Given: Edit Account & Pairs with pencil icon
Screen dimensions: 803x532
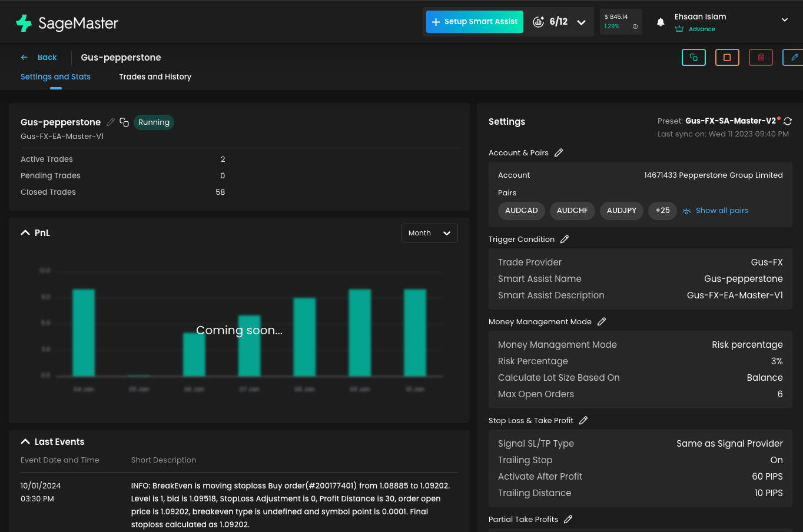Looking at the screenshot, I should (559, 153).
